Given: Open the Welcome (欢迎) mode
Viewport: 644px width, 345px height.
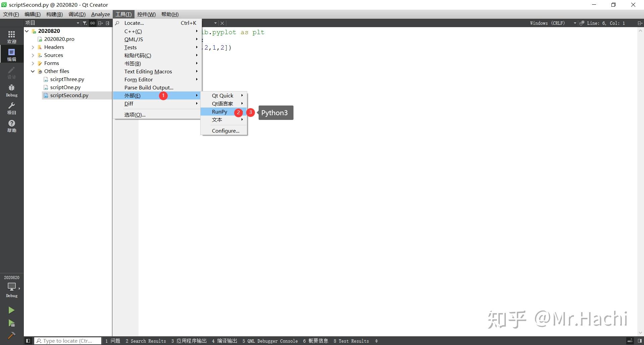Looking at the screenshot, I should tap(12, 37).
